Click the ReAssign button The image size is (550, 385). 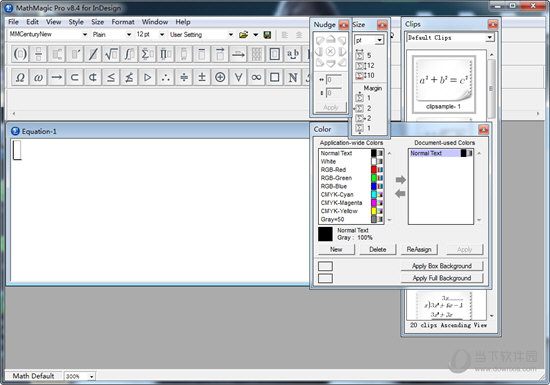point(419,249)
